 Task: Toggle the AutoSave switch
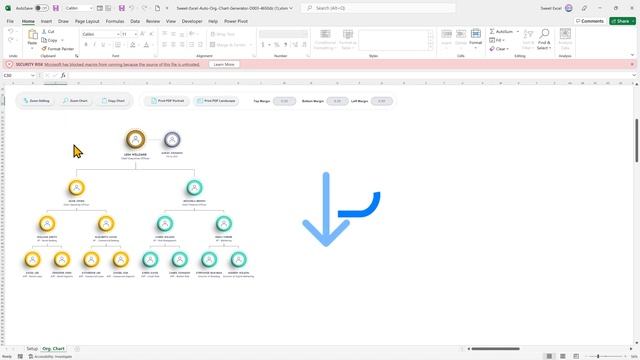[x=41, y=8]
